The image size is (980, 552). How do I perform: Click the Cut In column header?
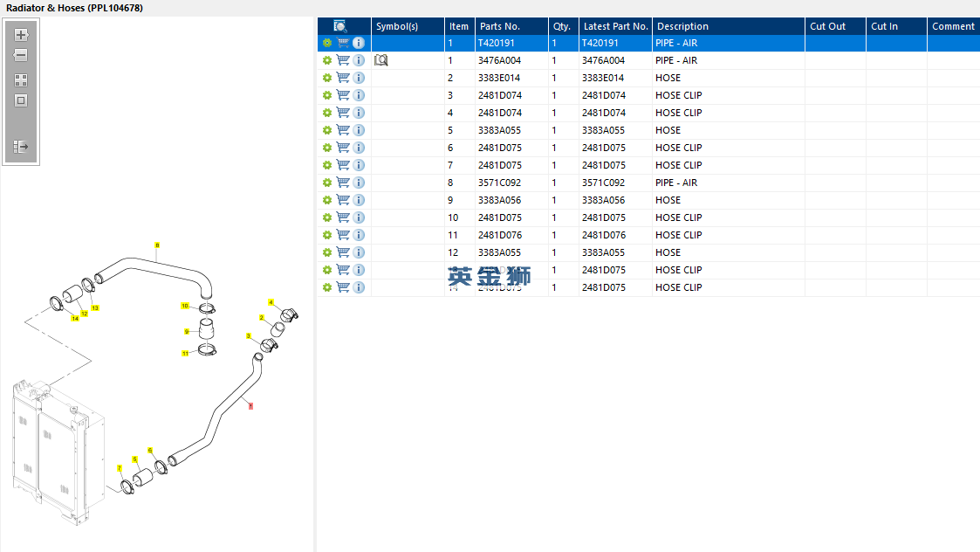pos(896,26)
